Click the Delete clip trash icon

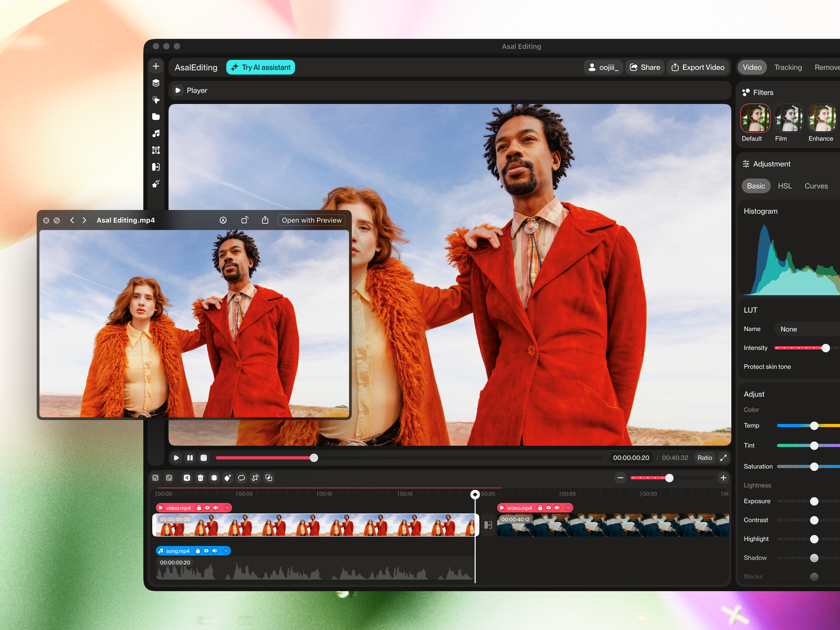pyautogui.click(x=201, y=478)
